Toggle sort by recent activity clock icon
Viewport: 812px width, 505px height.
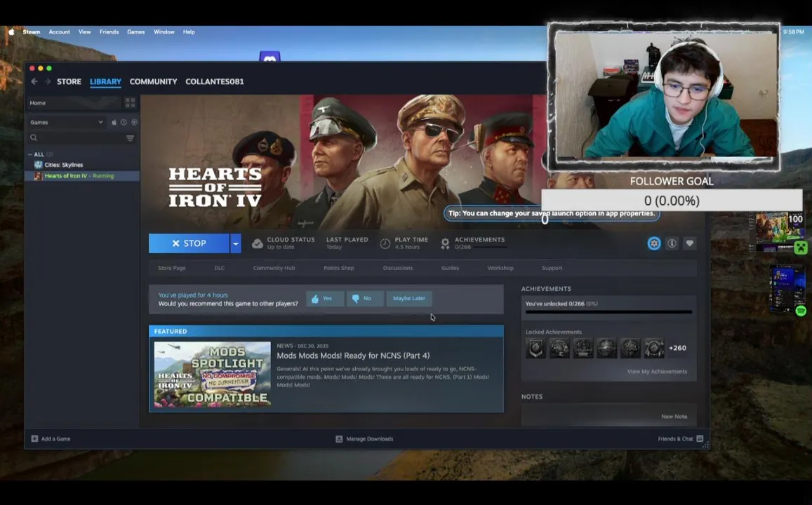pos(124,123)
